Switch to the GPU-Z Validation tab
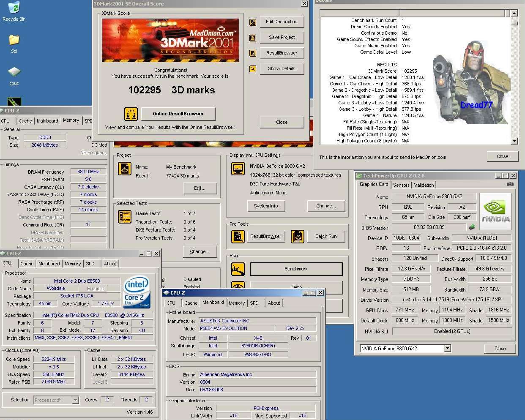Viewport: 525px width, 420px height. 424,185
